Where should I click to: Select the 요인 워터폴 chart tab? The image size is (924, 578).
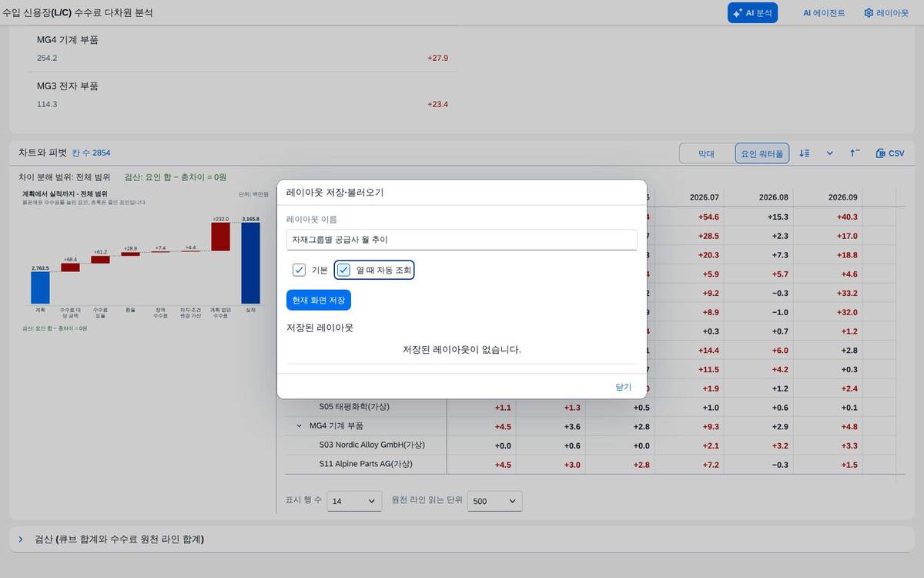(x=762, y=153)
